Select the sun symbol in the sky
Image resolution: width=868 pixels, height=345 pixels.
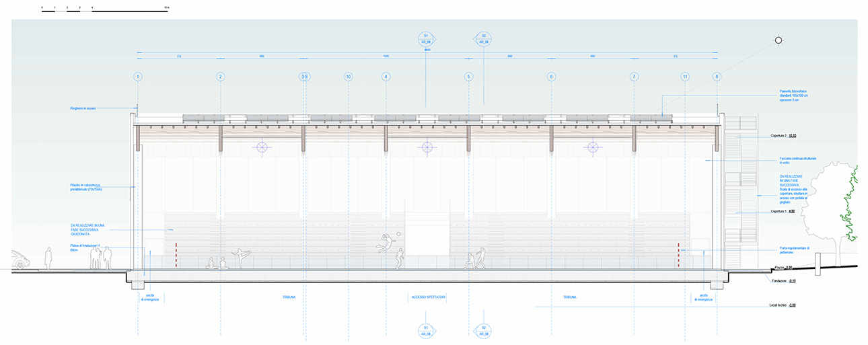(x=779, y=40)
